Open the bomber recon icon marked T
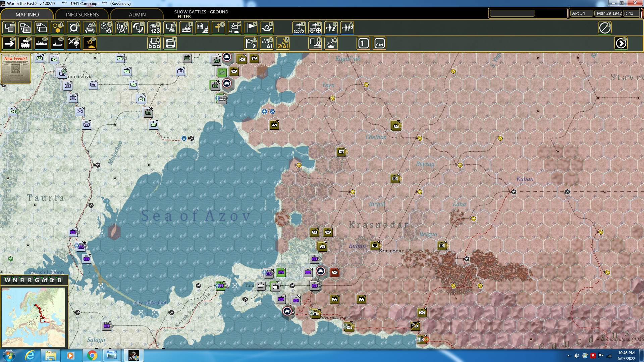Image resolution: width=644 pixels, height=362 pixels. (299, 28)
